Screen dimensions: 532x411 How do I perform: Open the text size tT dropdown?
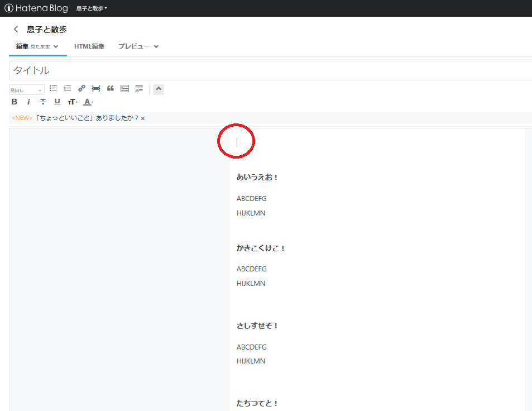pyautogui.click(x=71, y=101)
